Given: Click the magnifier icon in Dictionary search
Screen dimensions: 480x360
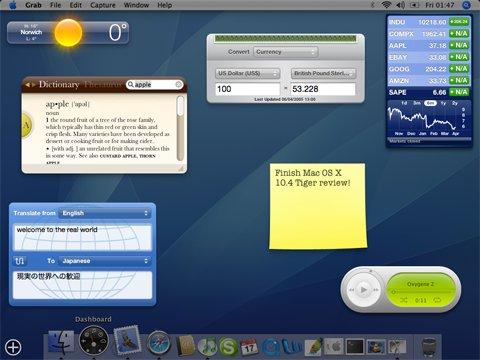Looking at the screenshot, I should (131, 85).
